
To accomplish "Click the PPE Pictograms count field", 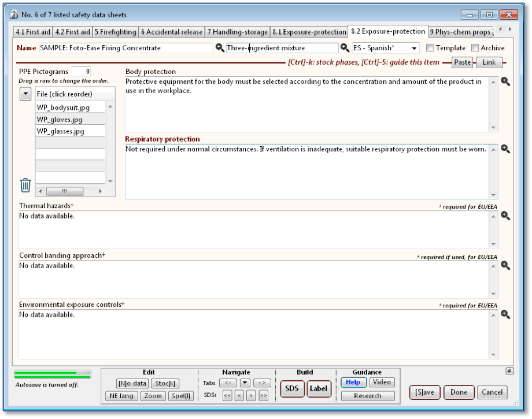I will [81, 72].
